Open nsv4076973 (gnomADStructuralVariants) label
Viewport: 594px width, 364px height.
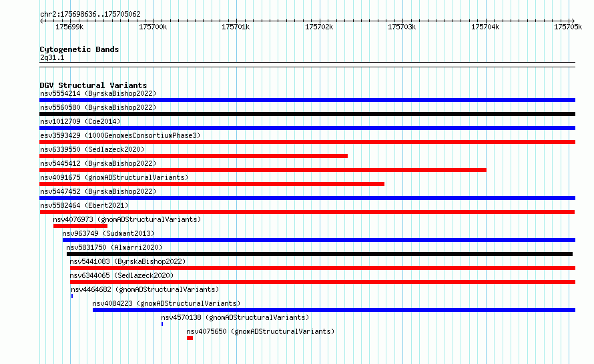coord(127,219)
